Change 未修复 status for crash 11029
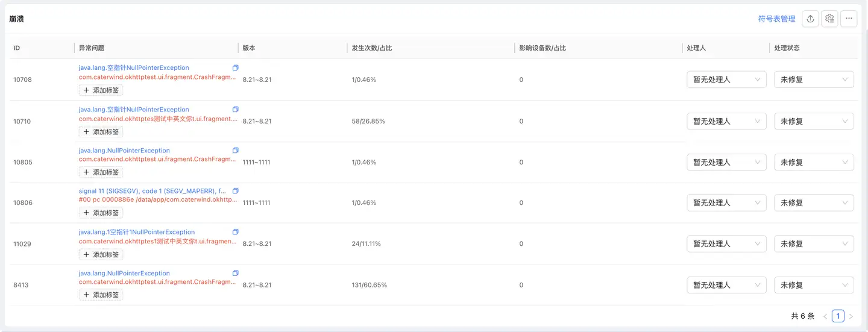Viewport: 868px width, 332px height. tap(814, 244)
